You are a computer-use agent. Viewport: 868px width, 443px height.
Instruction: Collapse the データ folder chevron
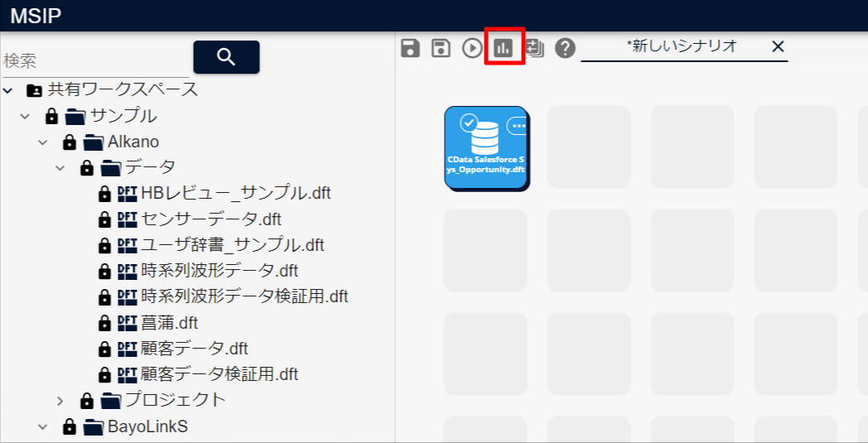[60, 168]
